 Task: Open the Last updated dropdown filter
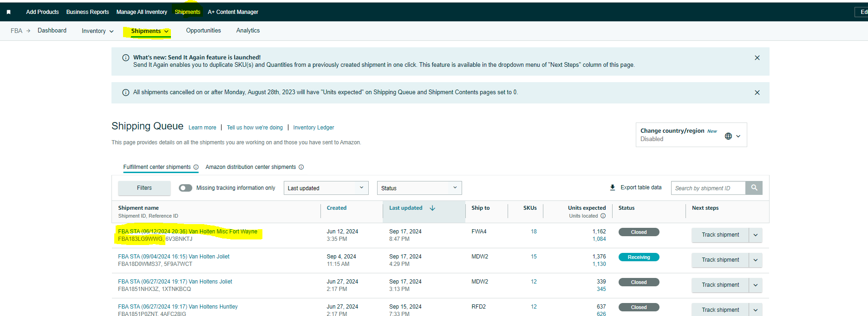pos(326,188)
